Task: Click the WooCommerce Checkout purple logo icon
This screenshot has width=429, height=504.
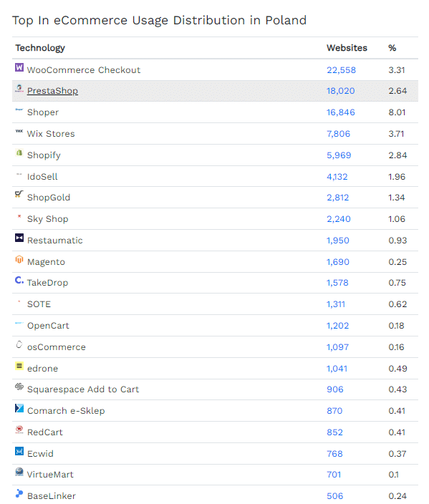Action: [x=19, y=67]
